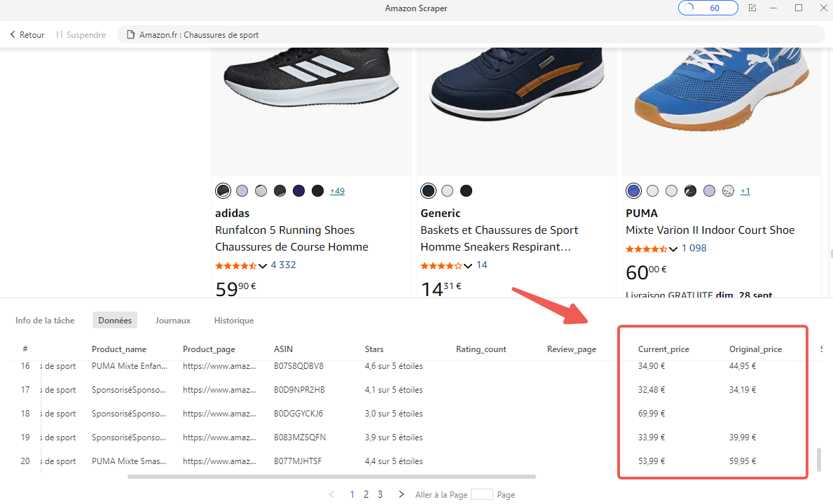Click the Aller à la Page input field
This screenshot has height=504, width=833.
(x=482, y=494)
